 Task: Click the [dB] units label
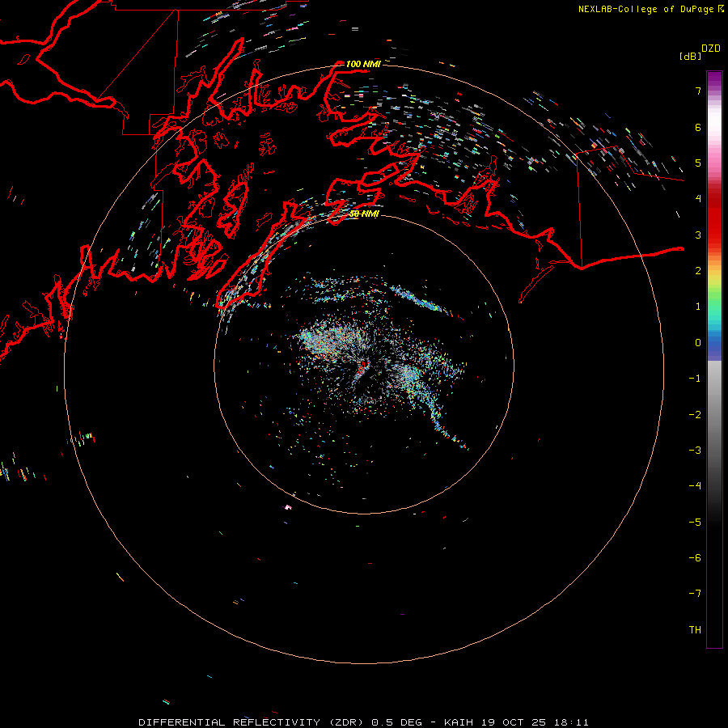[690, 56]
